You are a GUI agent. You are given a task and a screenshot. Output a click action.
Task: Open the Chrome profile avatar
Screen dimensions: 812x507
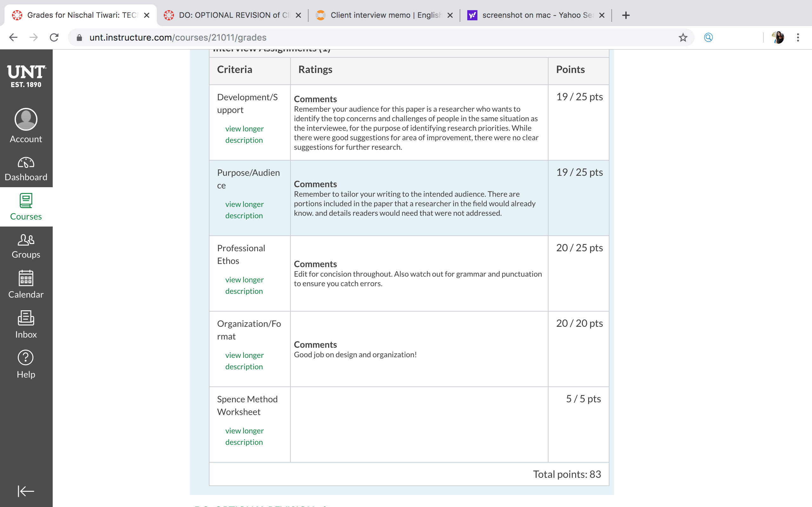coord(778,37)
